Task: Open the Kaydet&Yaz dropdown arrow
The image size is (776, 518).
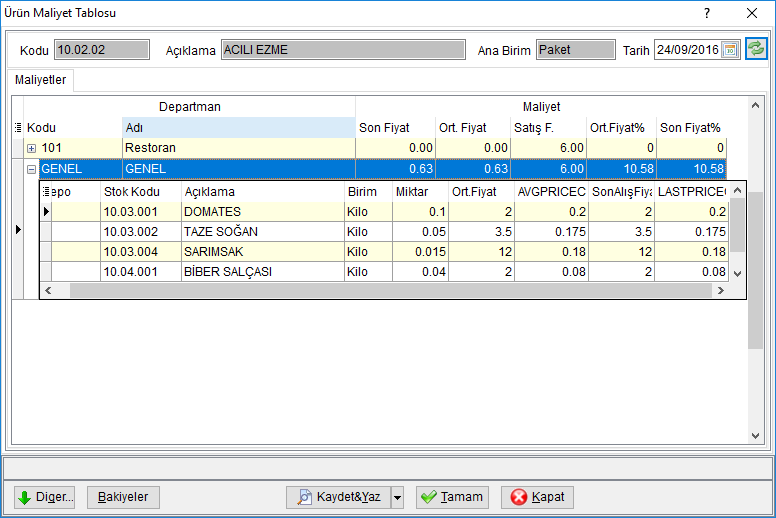Action: [397, 497]
